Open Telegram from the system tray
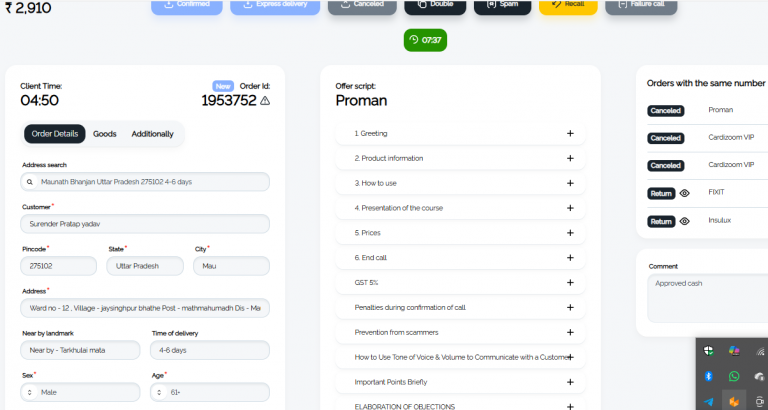The image size is (768, 410). (x=708, y=402)
